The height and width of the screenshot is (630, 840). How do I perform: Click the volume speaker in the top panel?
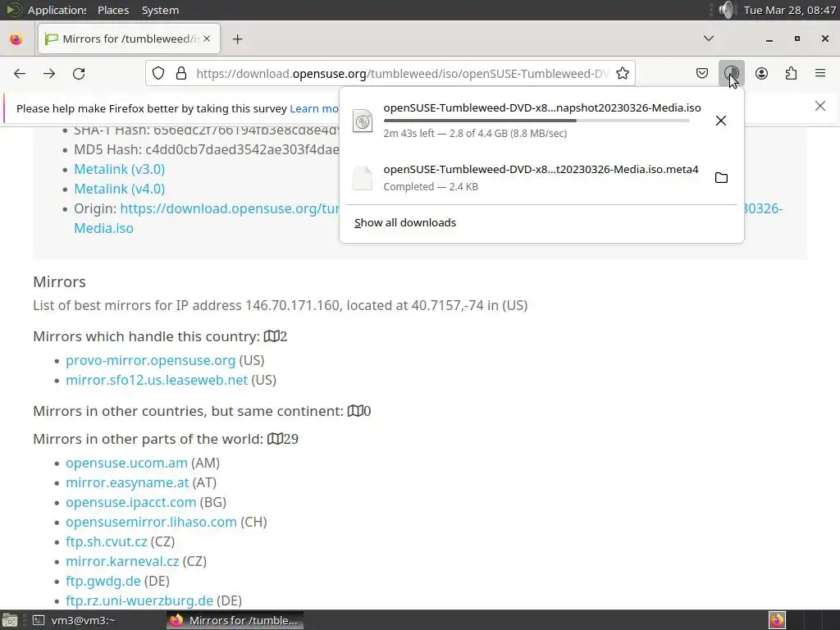pos(727,10)
